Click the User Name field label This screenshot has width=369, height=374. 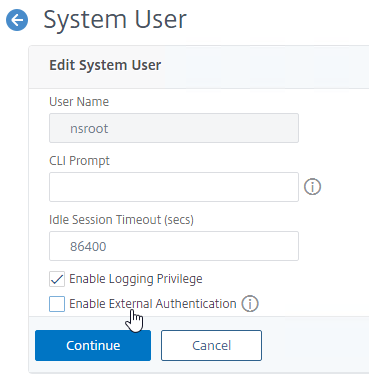(79, 102)
